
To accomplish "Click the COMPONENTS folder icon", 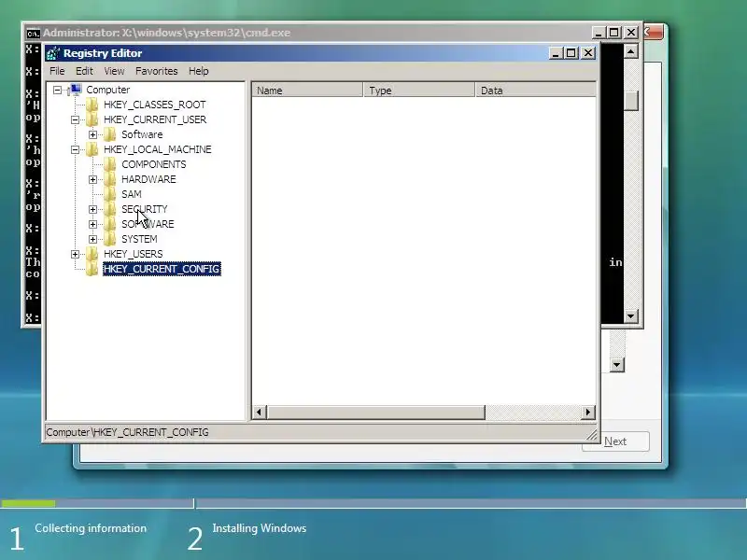I will click(x=109, y=164).
